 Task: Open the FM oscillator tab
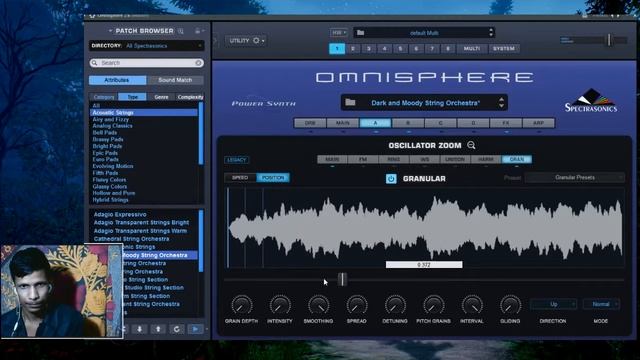363,159
